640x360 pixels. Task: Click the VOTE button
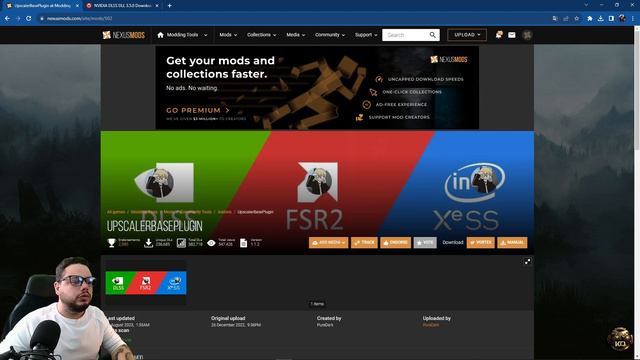[x=425, y=242]
